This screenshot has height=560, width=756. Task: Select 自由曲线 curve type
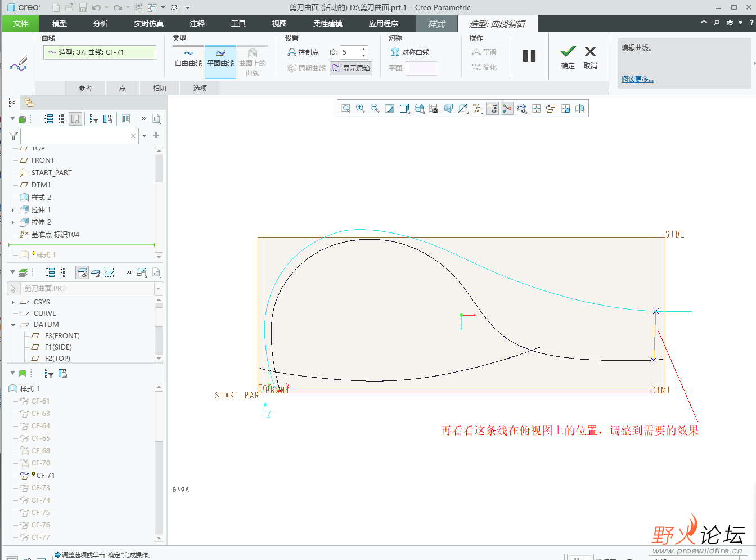pos(188,57)
